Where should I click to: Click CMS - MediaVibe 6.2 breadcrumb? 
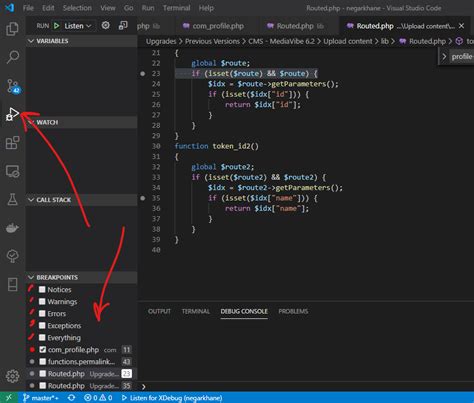point(281,41)
